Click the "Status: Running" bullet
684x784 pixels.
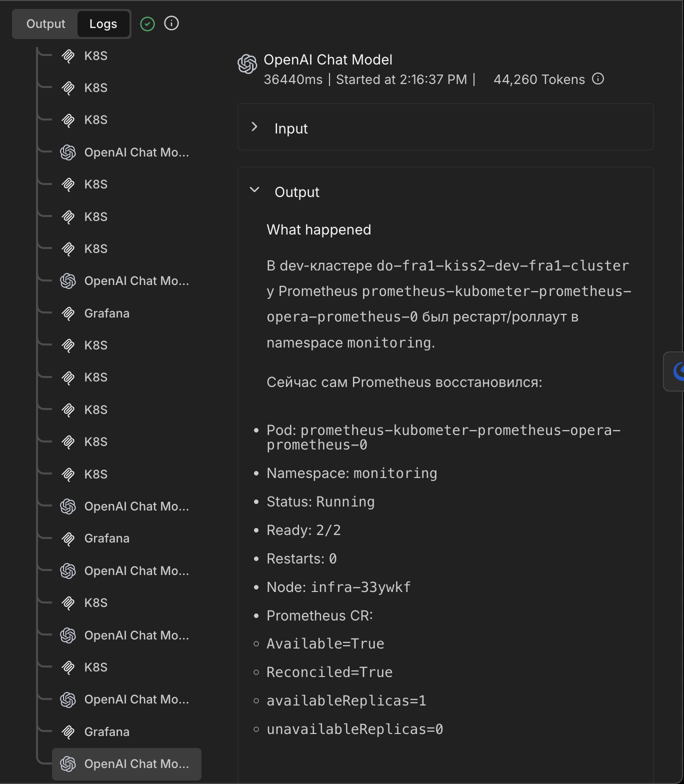click(320, 502)
